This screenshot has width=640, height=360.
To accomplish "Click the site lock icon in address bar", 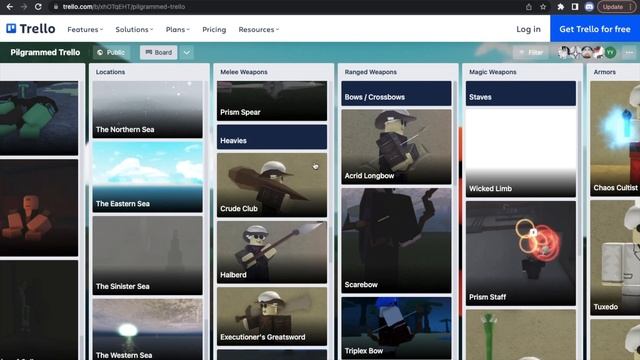I will pyautogui.click(x=56, y=7).
